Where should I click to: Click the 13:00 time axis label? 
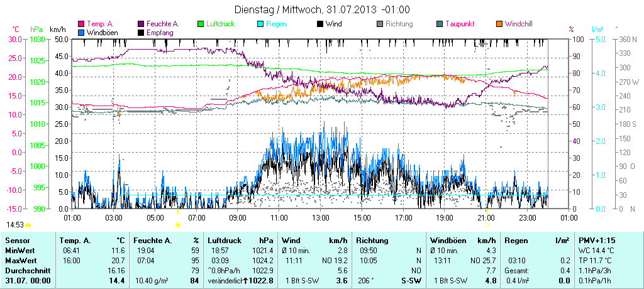[321, 217]
